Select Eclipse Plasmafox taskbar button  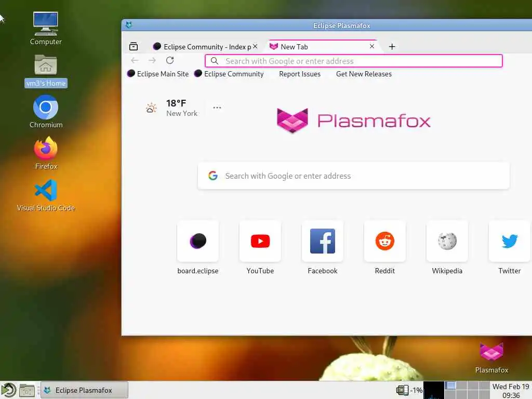coord(84,390)
